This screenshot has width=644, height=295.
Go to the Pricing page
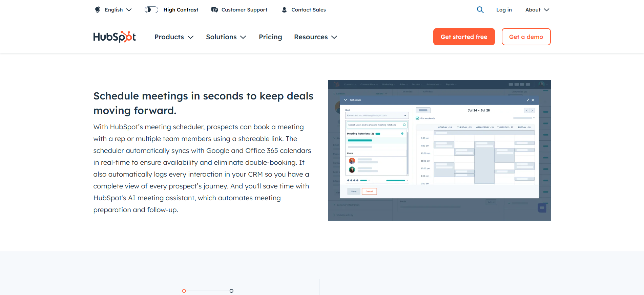[x=270, y=37]
